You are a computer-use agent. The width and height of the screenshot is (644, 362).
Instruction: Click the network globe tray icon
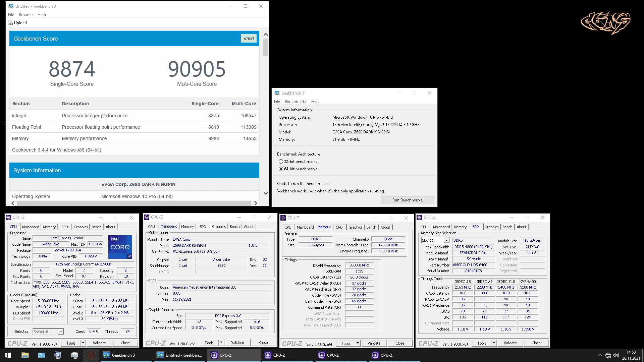coord(608,355)
